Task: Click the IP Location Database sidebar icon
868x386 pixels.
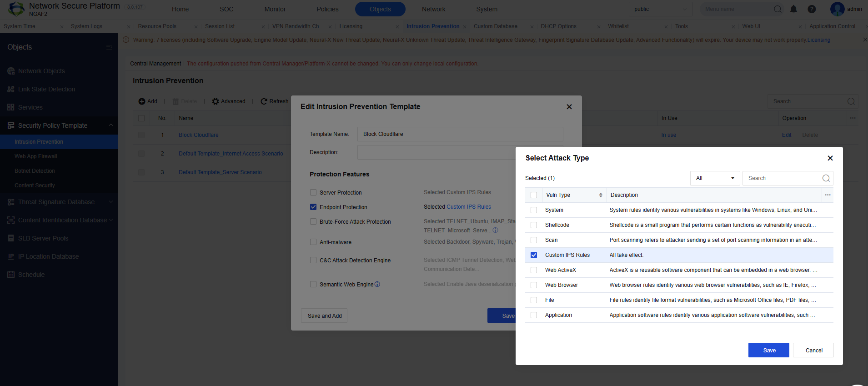Action: click(11, 256)
